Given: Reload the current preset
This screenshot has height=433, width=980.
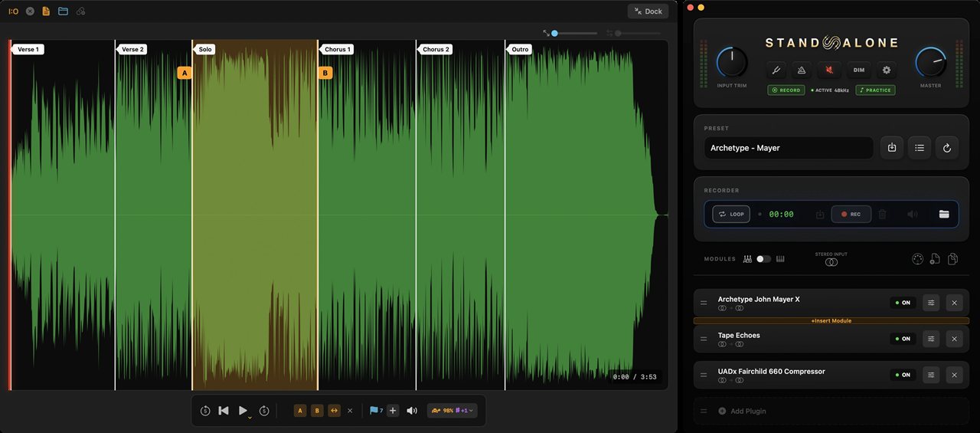Looking at the screenshot, I should 946,148.
